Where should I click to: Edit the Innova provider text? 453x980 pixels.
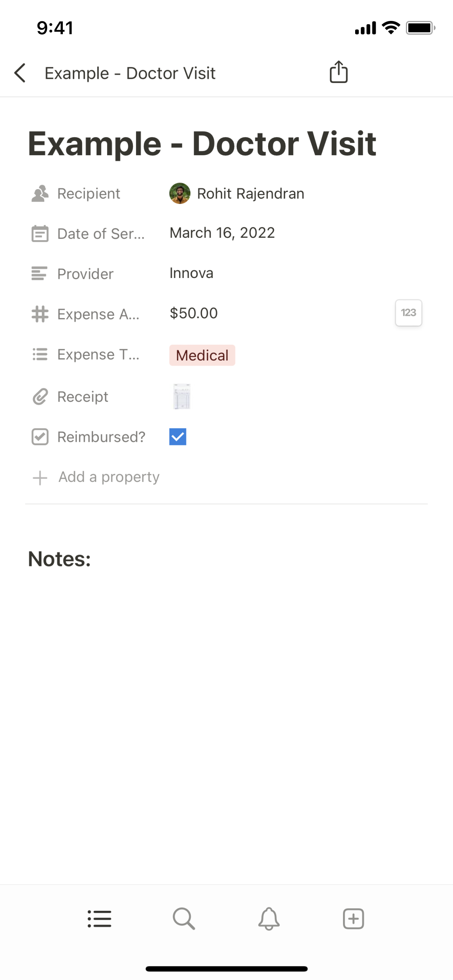[x=191, y=273]
